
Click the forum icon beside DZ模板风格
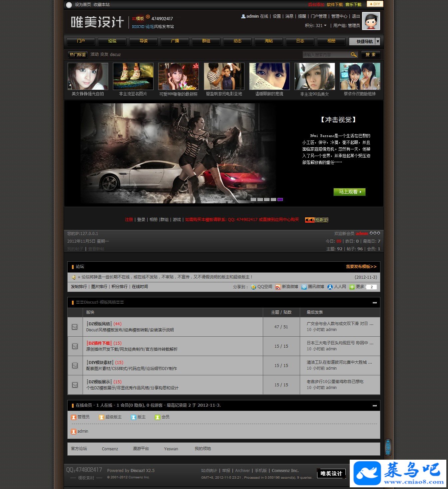pyautogui.click(x=75, y=327)
